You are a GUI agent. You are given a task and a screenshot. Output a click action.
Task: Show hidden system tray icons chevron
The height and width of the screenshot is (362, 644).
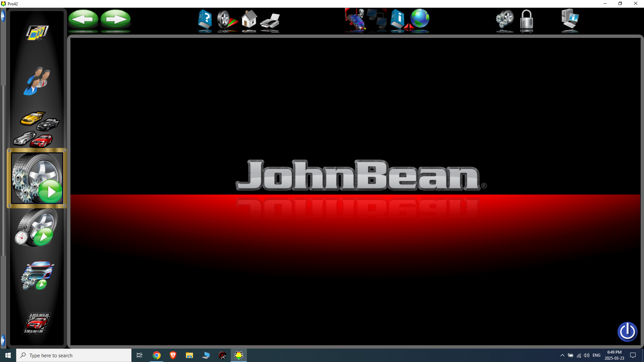click(562, 355)
